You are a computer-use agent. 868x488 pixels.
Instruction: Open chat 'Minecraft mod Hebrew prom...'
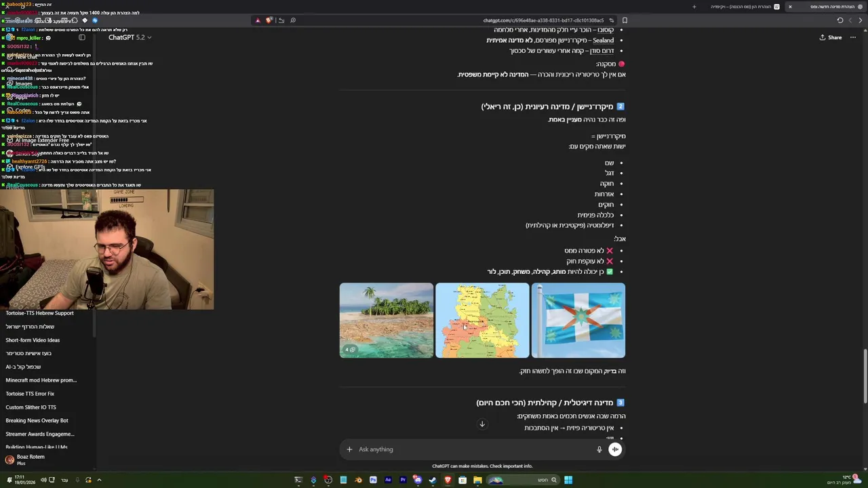coord(41,380)
